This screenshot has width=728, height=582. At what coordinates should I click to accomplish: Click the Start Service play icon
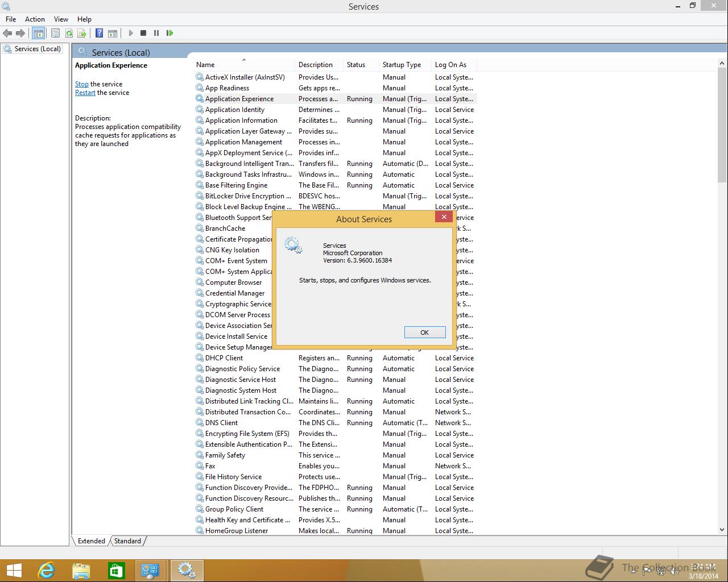click(131, 33)
